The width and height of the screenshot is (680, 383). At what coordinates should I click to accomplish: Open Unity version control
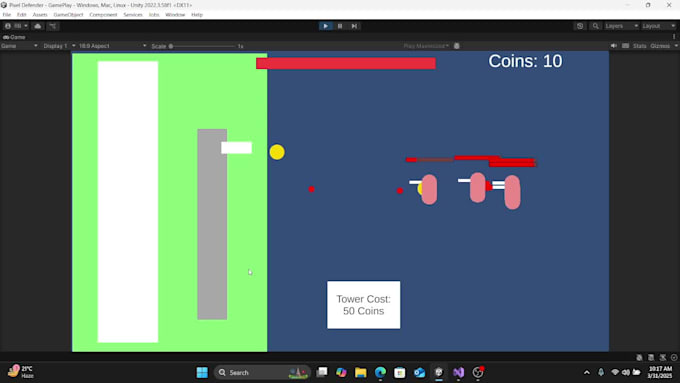(53, 26)
